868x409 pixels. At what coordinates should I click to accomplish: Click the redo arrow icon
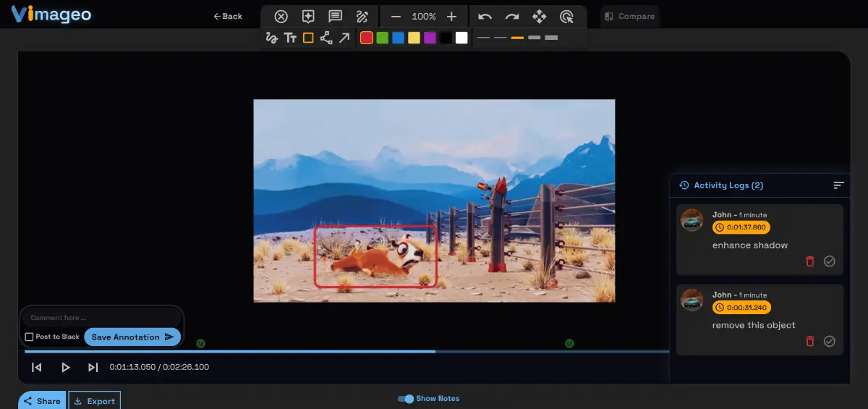512,16
